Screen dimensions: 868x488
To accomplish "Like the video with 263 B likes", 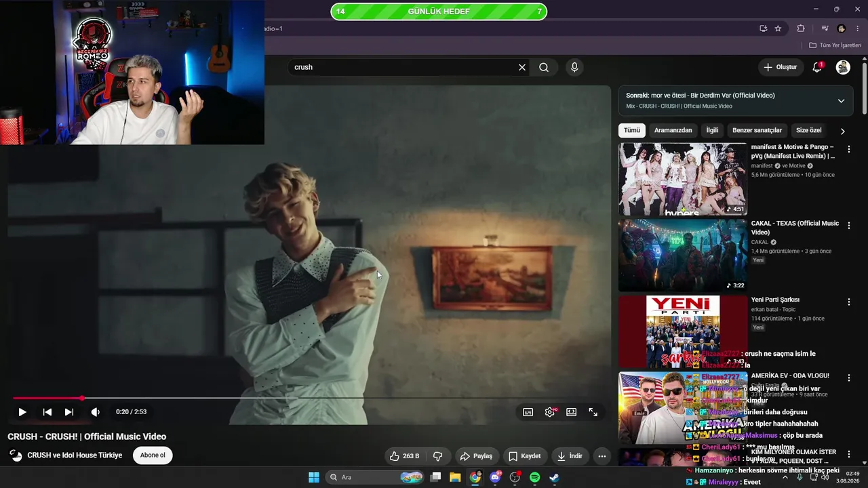I will [x=406, y=456].
